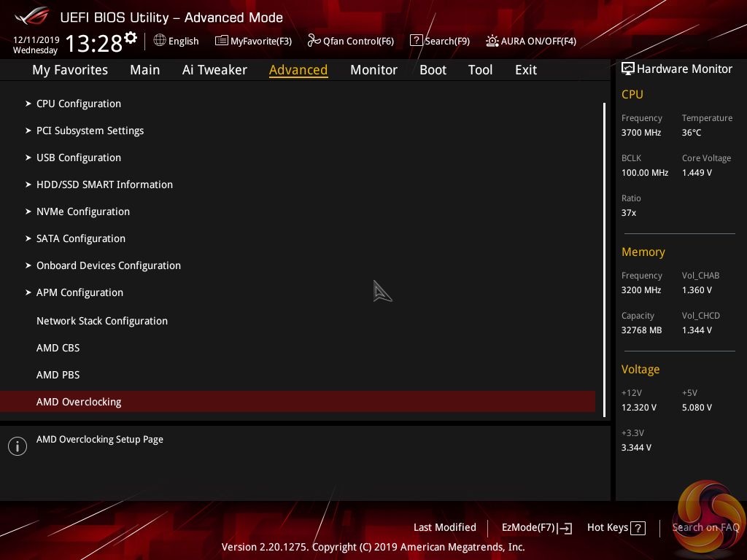Expand the CPU Configuration arrow
Viewport: 747px width, 560px height.
tap(28, 104)
